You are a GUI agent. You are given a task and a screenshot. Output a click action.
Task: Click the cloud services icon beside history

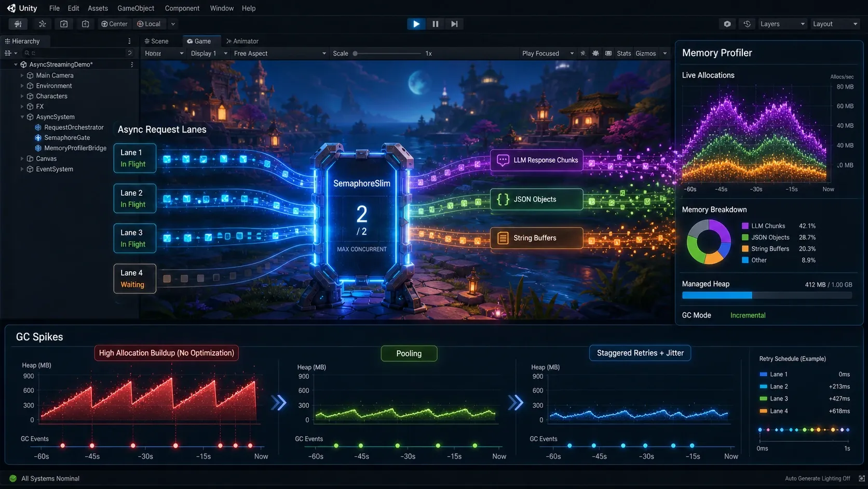[x=727, y=24]
